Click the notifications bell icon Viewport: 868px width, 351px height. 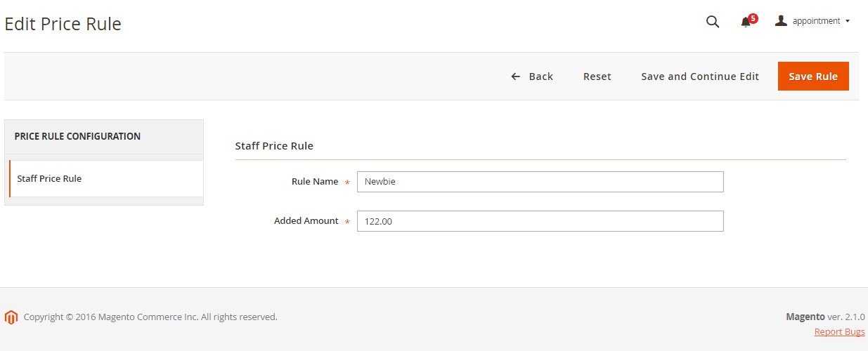[746, 22]
